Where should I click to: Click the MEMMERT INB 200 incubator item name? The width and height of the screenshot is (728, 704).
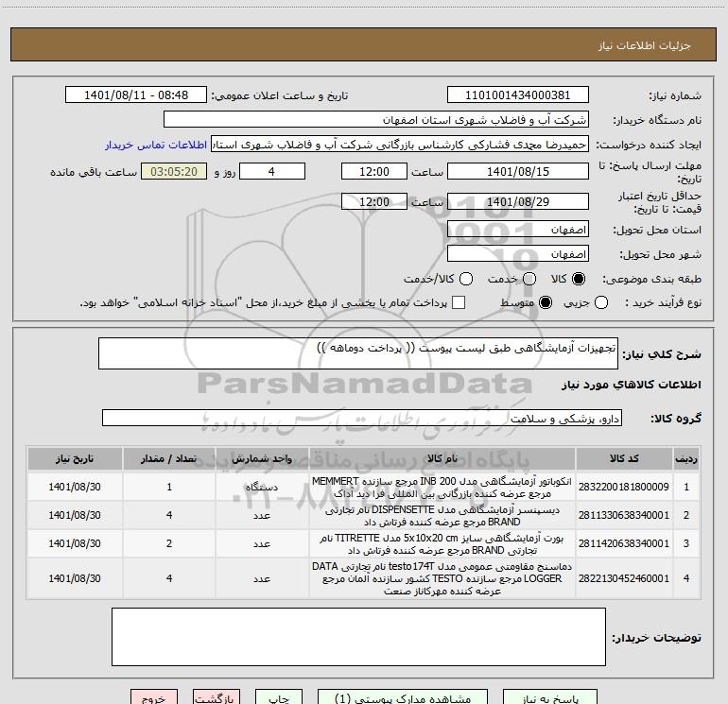442,488
